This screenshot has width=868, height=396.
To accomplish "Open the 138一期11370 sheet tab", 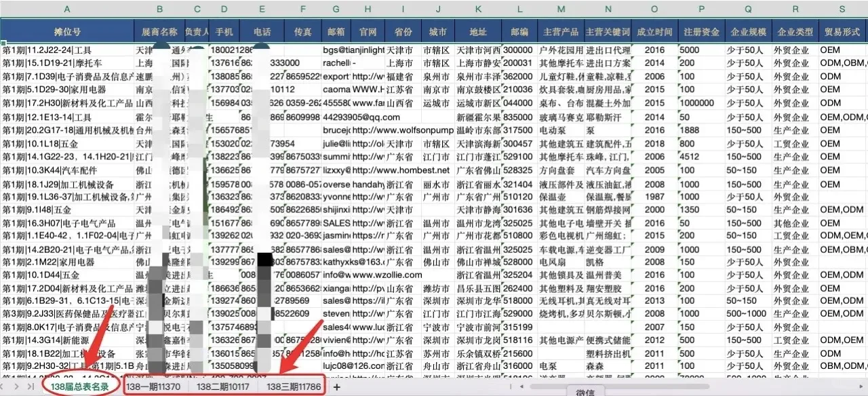I will pyautogui.click(x=153, y=387).
